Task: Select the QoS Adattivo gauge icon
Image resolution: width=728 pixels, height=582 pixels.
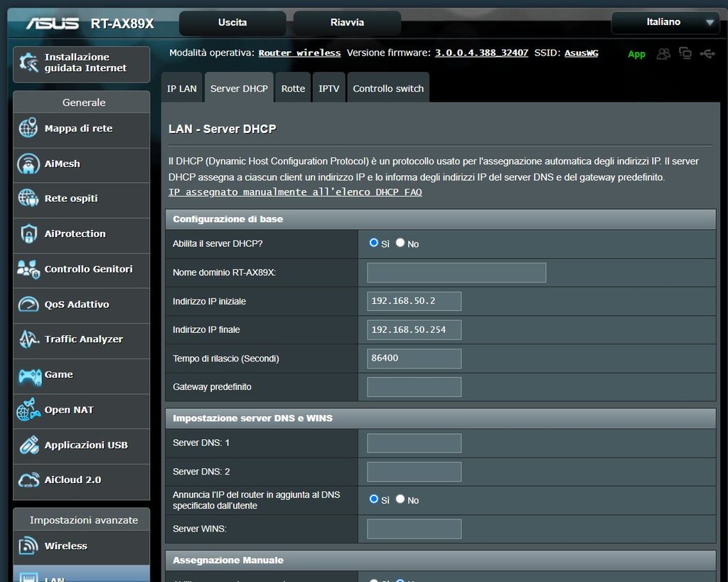Action: [28, 305]
